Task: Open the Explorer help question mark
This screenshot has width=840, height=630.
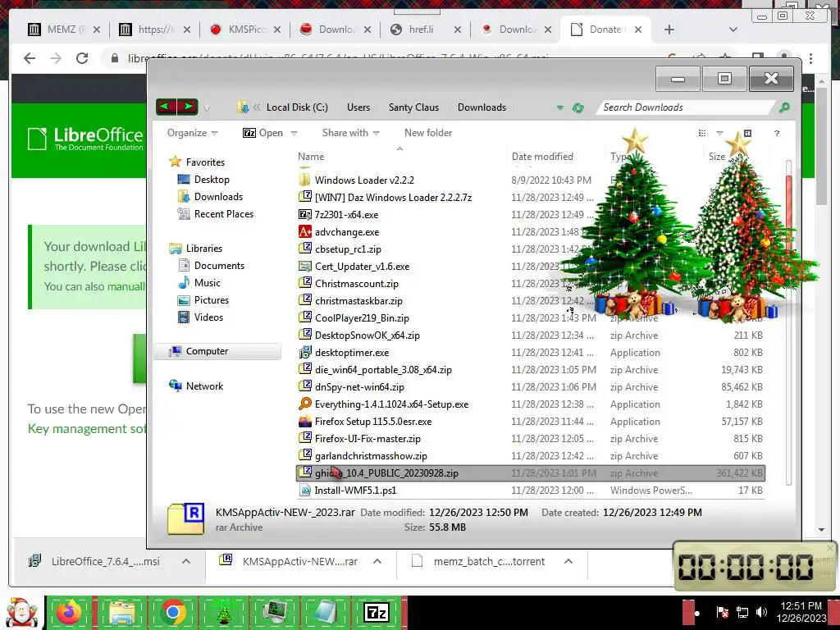Action: tap(777, 133)
